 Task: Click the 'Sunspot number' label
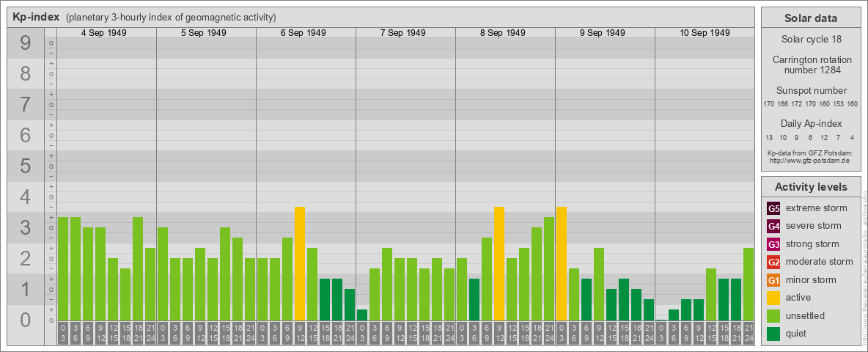click(x=812, y=91)
